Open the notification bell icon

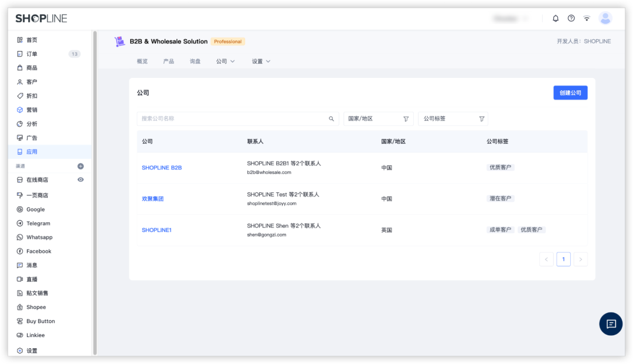coord(555,18)
